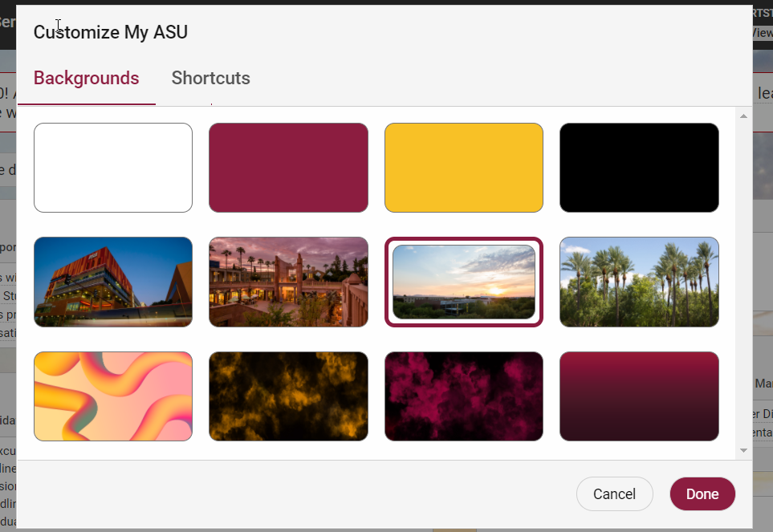Select the courtyard with purple sky photo
Screen dimensions: 773x532
(288, 282)
